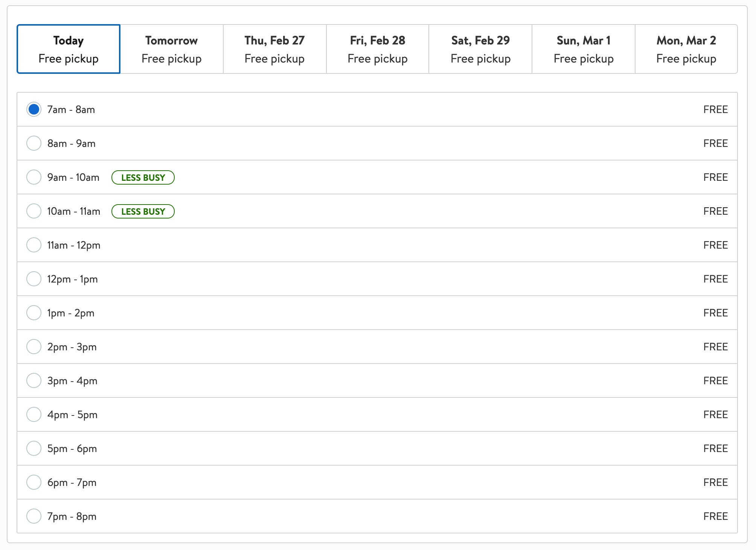This screenshot has height=550, width=756.
Task: Select 11am - 12pm pickup time
Action: point(34,245)
